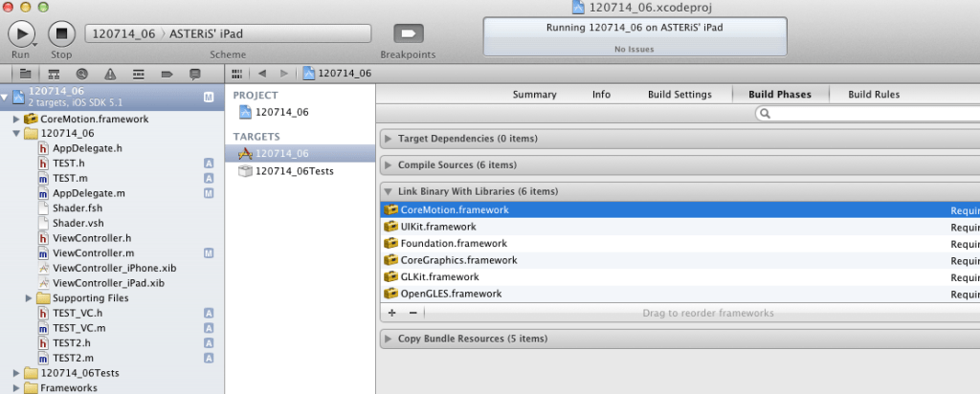The image size is (980, 394).
Task: Switch to the Summary tab
Action: click(x=534, y=95)
